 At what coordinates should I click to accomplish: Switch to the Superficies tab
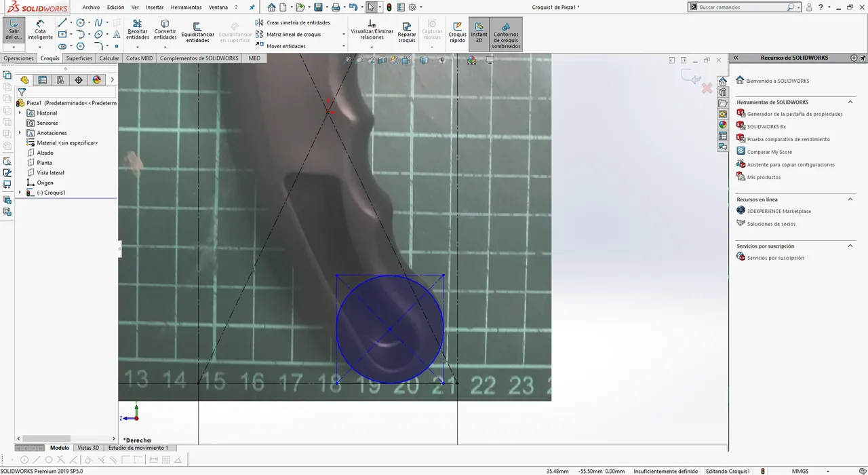pyautogui.click(x=79, y=58)
